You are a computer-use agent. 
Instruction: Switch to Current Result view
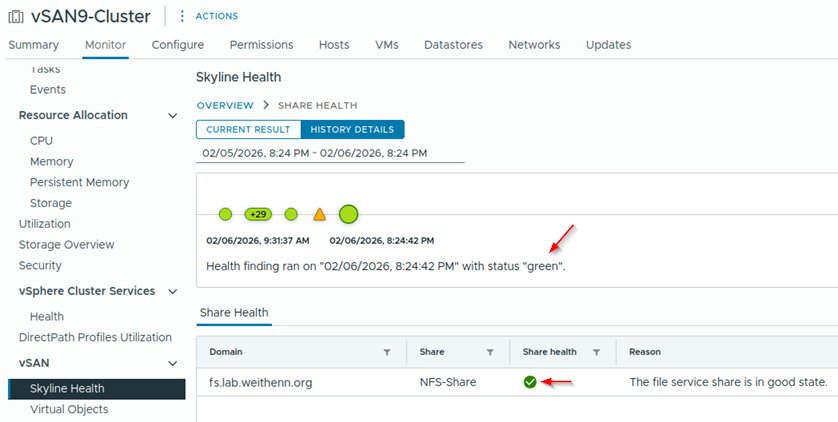pyautogui.click(x=248, y=129)
